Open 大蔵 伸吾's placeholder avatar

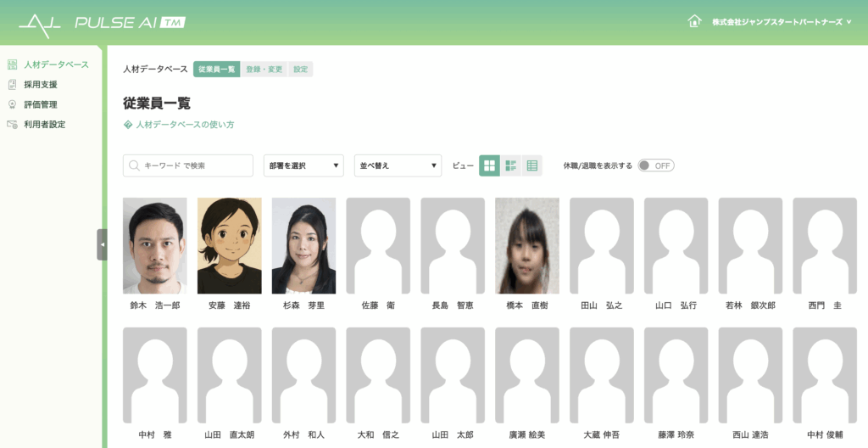602,375
